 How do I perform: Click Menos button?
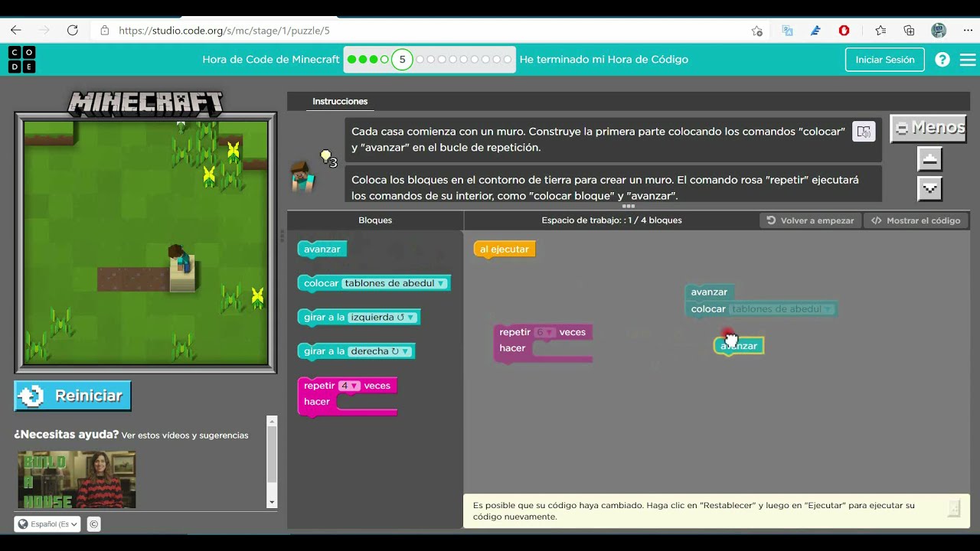click(929, 128)
